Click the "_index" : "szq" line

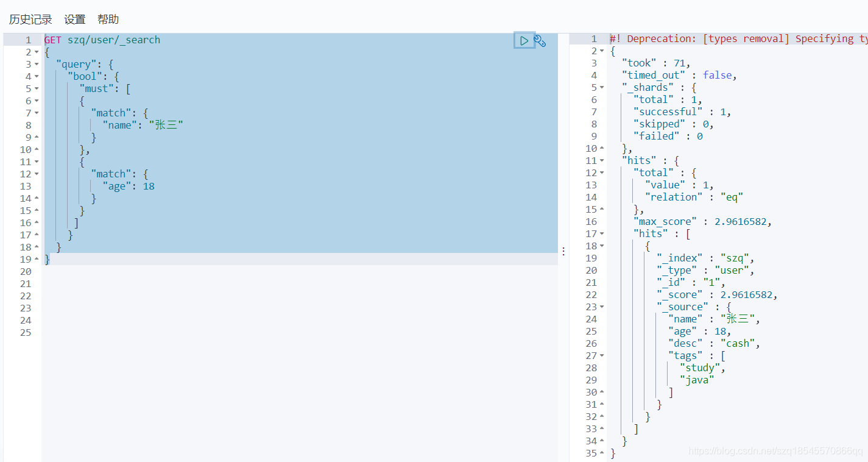pos(706,258)
